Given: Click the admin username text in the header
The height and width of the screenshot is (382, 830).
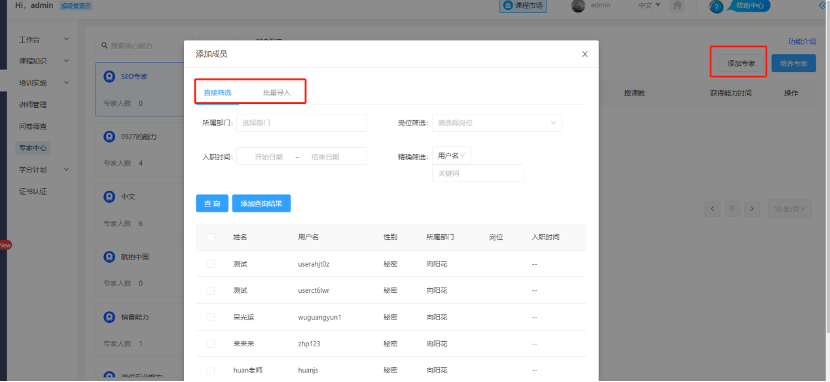Looking at the screenshot, I should click(600, 5).
